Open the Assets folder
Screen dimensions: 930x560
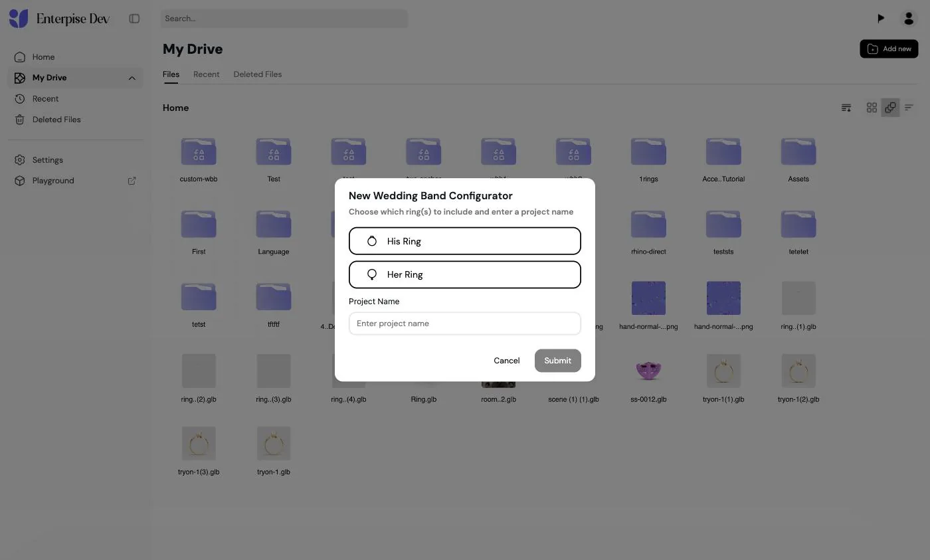798,152
